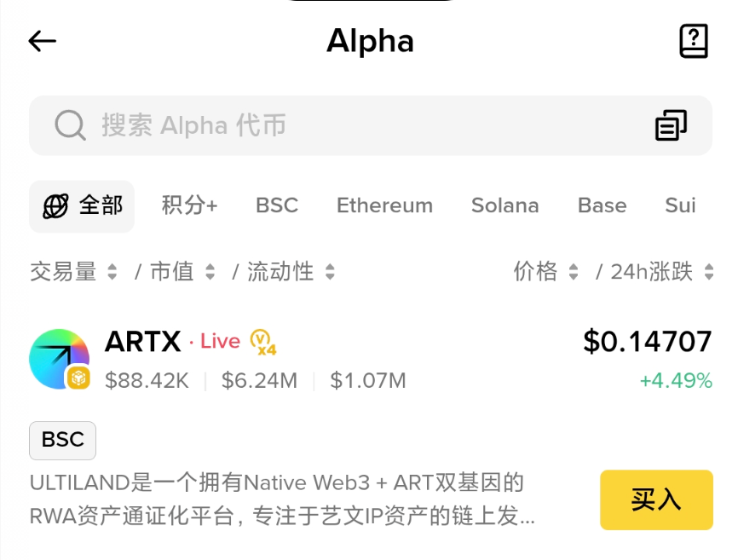Switch to the Solana tab
The image size is (738, 560).
(x=504, y=205)
